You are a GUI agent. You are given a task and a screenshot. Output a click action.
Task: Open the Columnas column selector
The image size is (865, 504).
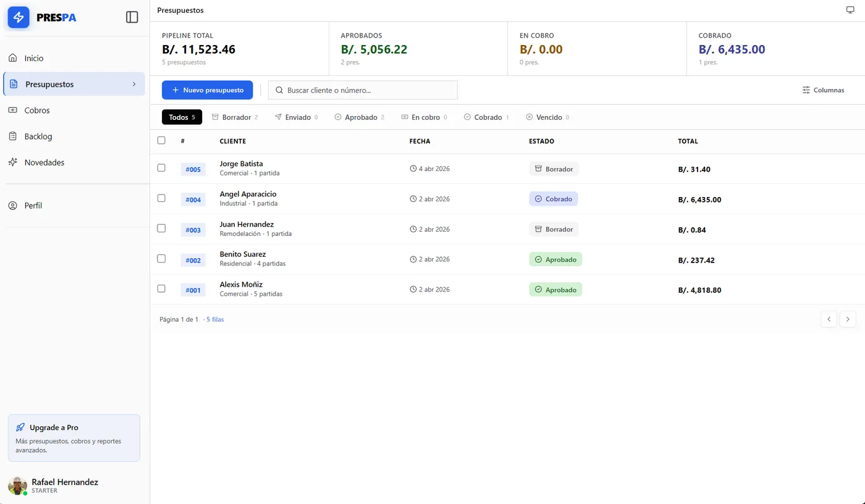point(823,90)
